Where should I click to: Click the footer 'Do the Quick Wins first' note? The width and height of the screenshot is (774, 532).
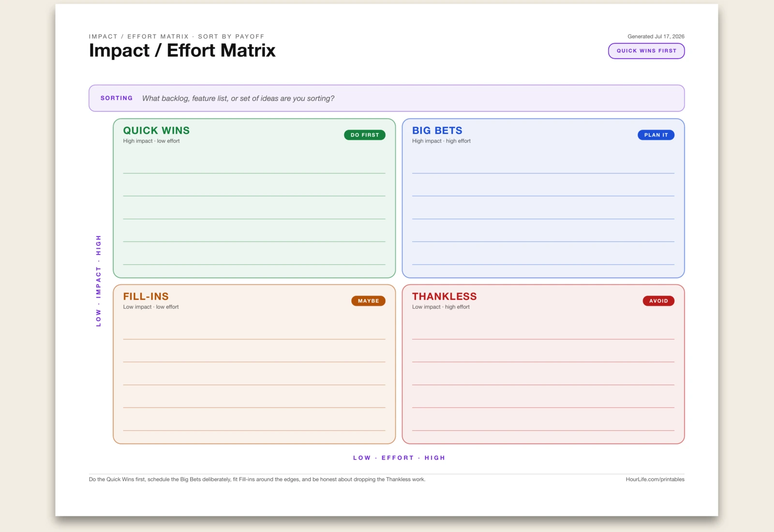[257, 479]
